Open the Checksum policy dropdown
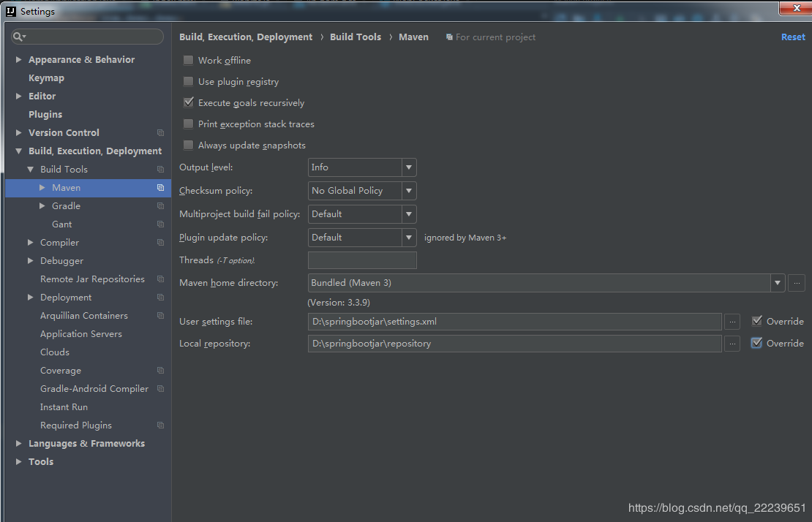Image resolution: width=812 pixels, height=522 pixels. point(362,191)
